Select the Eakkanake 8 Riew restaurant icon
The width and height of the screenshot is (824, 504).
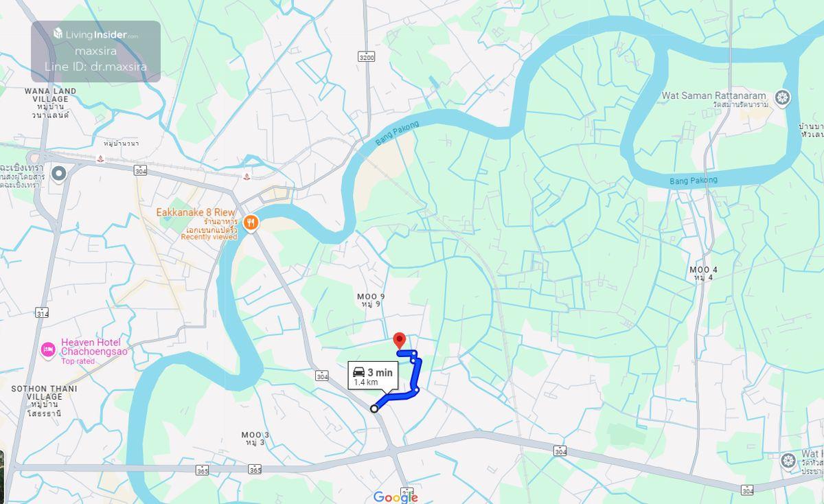click(x=251, y=222)
